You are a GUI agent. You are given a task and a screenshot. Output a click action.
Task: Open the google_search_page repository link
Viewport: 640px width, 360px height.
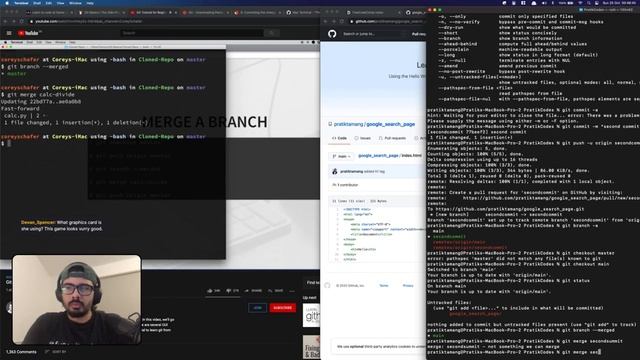[391, 124]
